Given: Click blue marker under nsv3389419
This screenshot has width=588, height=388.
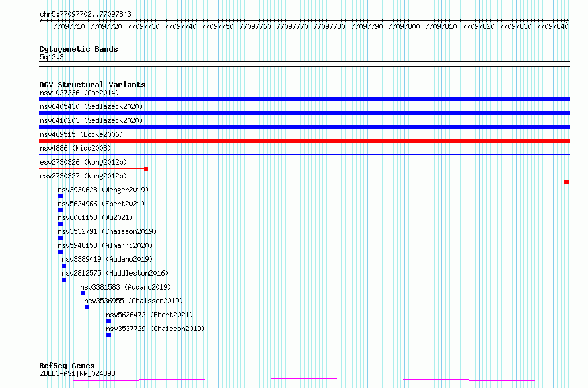Looking at the screenshot, I should [x=64, y=266].
